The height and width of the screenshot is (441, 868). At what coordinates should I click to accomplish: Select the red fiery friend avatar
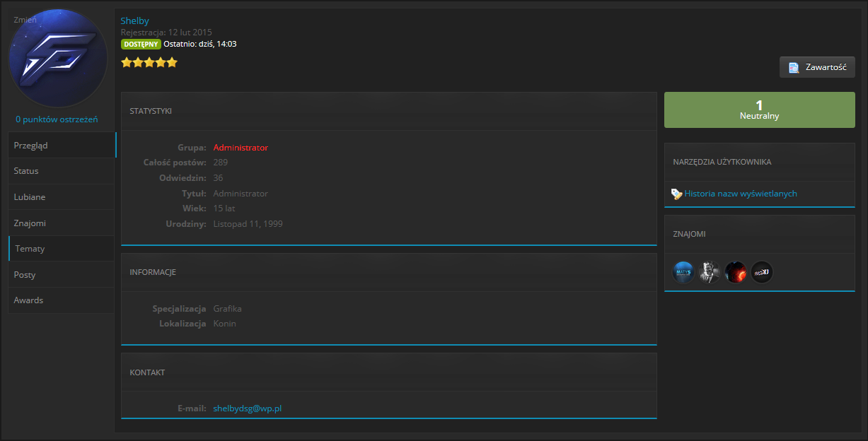(736, 272)
